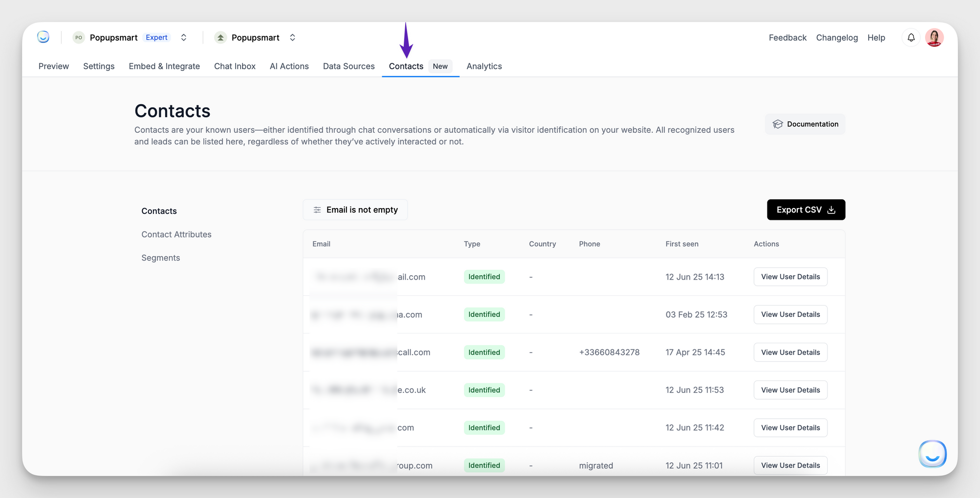This screenshot has height=498, width=980.
Task: Click the Feedback link
Action: click(x=787, y=38)
